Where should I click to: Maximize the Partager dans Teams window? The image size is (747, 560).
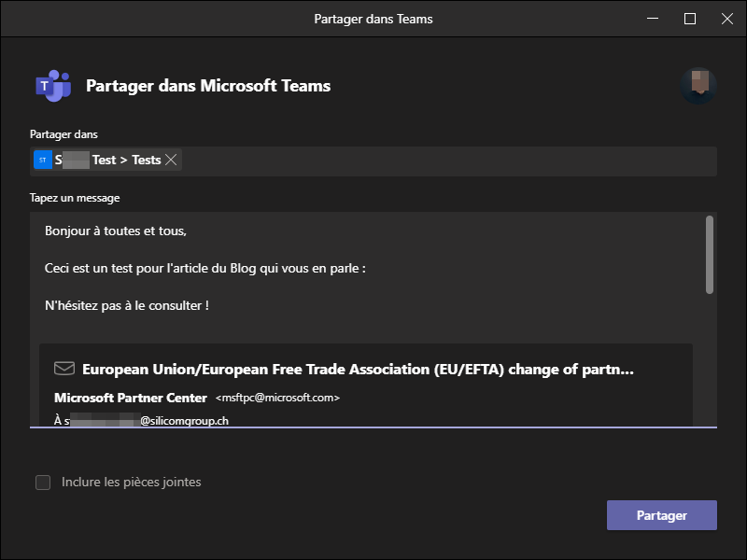(x=690, y=19)
